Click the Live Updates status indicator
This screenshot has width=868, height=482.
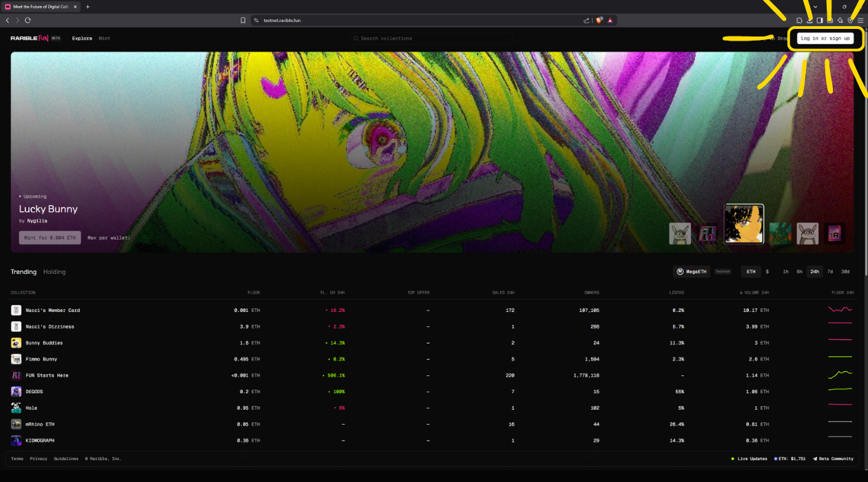tap(749, 459)
